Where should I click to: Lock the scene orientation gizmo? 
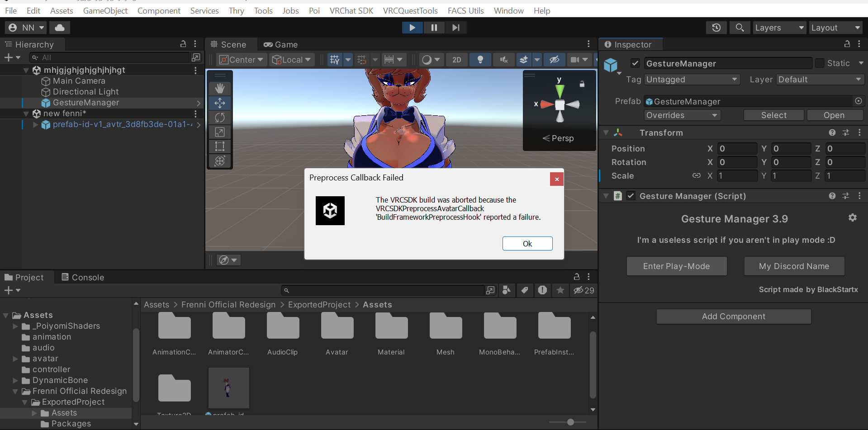pos(582,84)
